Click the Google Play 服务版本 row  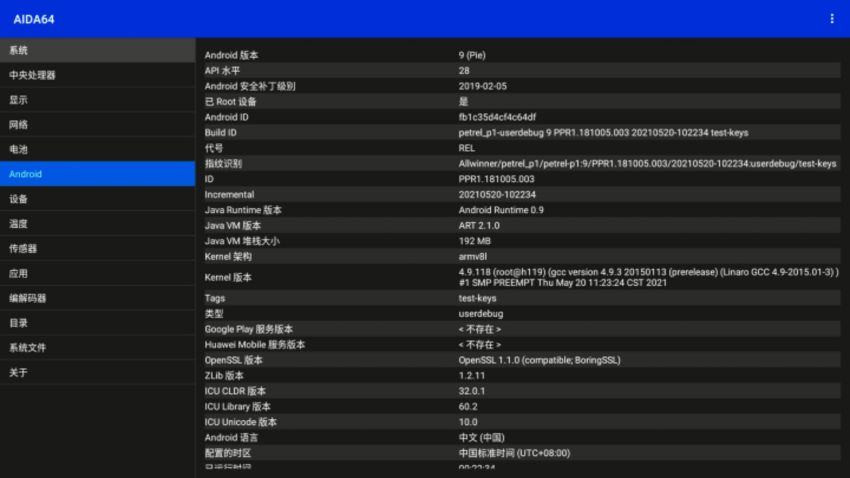(522, 329)
